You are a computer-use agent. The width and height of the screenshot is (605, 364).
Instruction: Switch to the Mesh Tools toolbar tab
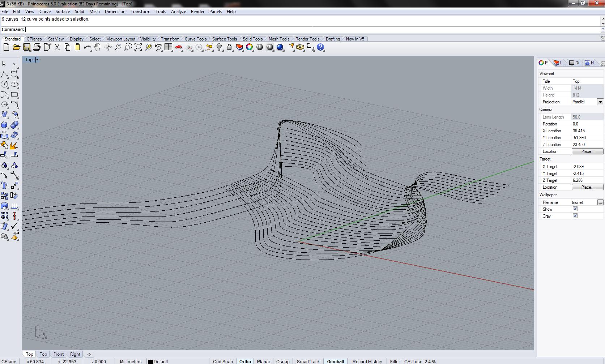click(x=279, y=39)
